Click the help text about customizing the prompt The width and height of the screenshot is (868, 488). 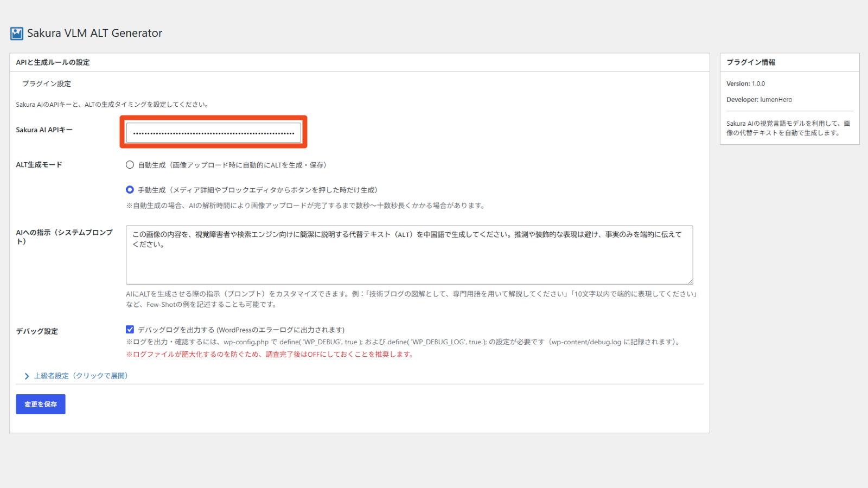[412, 299]
